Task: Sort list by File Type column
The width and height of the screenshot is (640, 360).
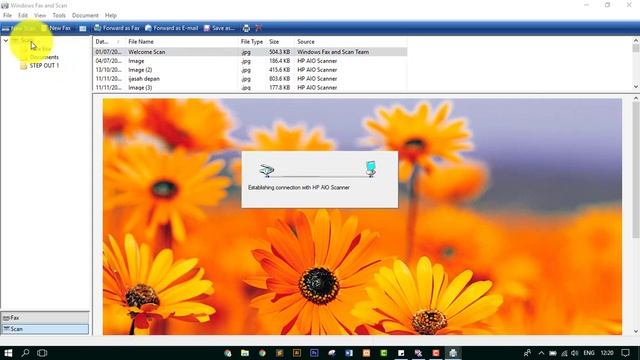Action: [x=252, y=42]
